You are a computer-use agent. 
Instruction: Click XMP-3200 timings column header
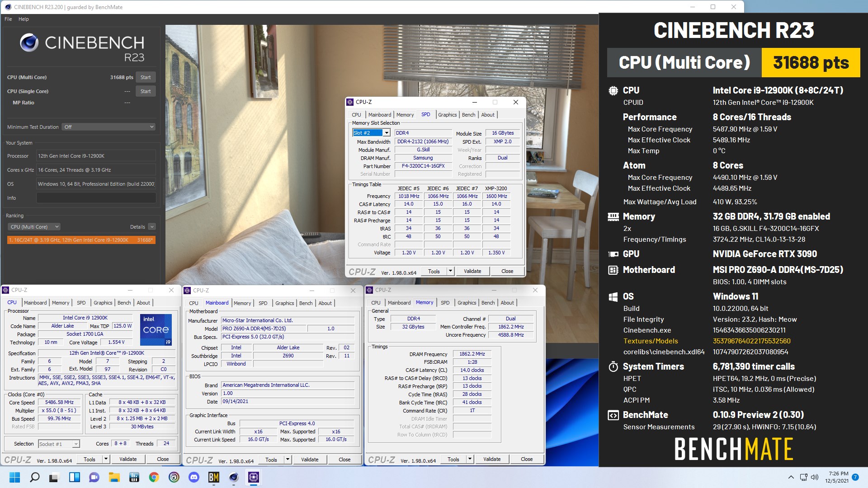(496, 188)
